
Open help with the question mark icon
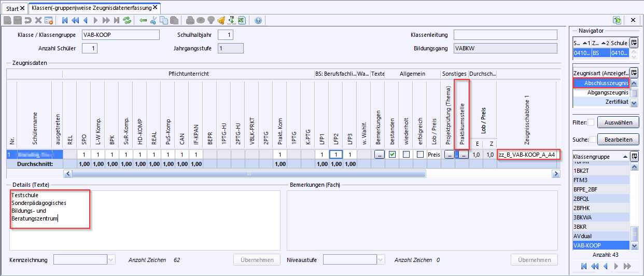(x=258, y=20)
